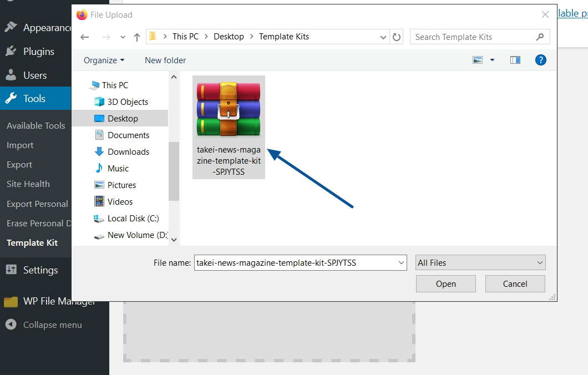Open Export Personal Data submenu link
Screen dimensions: 588x375
37,204
